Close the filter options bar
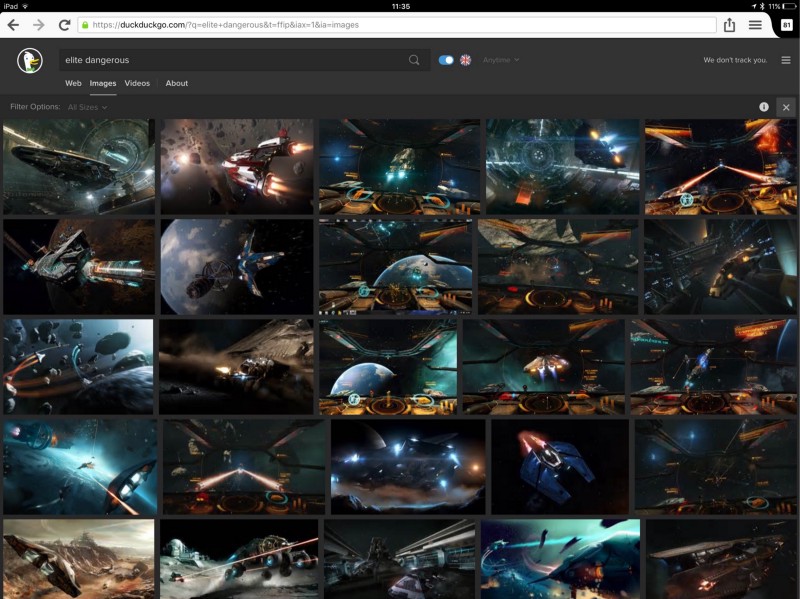The height and width of the screenshot is (599, 800). pyautogui.click(x=786, y=107)
